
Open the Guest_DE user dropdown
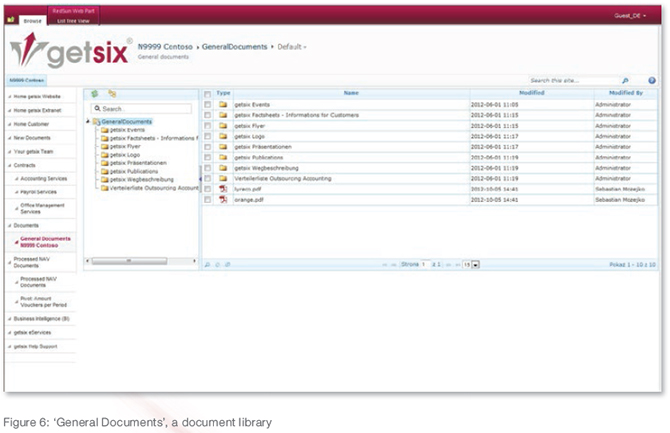click(x=630, y=16)
